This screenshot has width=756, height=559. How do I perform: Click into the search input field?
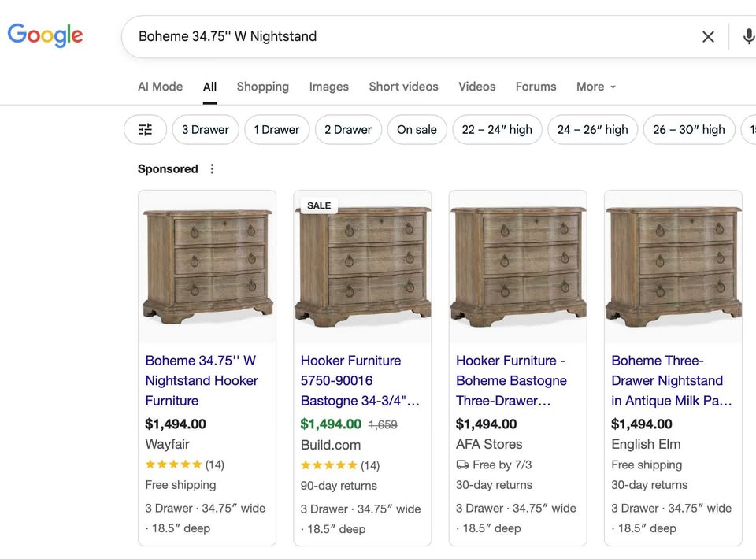coord(415,37)
